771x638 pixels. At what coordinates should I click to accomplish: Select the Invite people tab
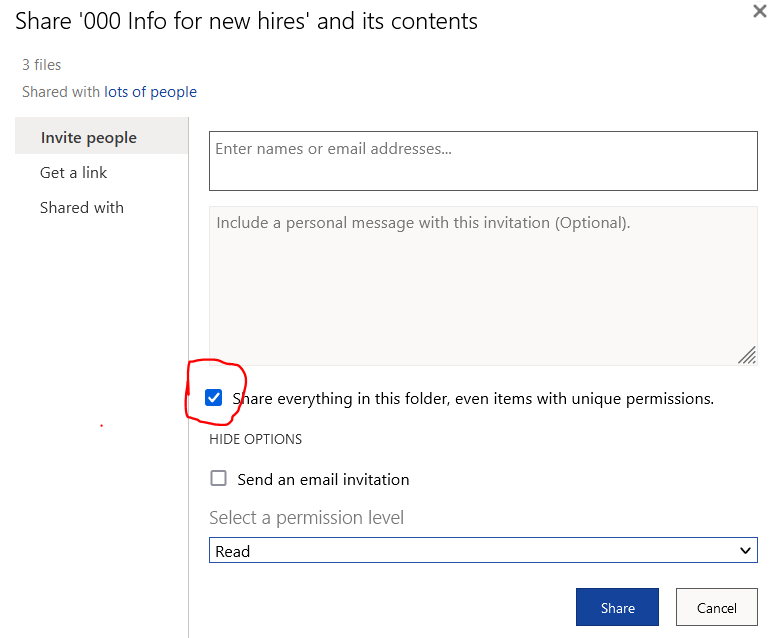click(x=89, y=138)
